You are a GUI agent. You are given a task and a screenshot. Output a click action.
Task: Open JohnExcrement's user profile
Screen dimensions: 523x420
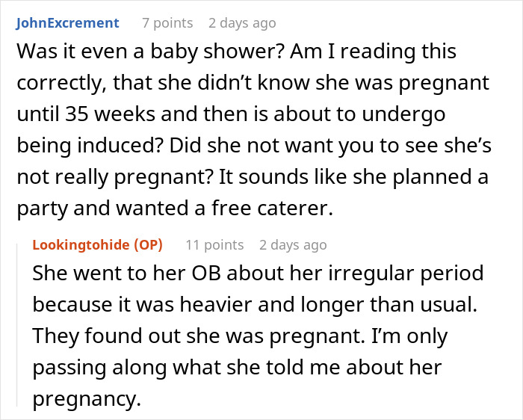[67, 22]
